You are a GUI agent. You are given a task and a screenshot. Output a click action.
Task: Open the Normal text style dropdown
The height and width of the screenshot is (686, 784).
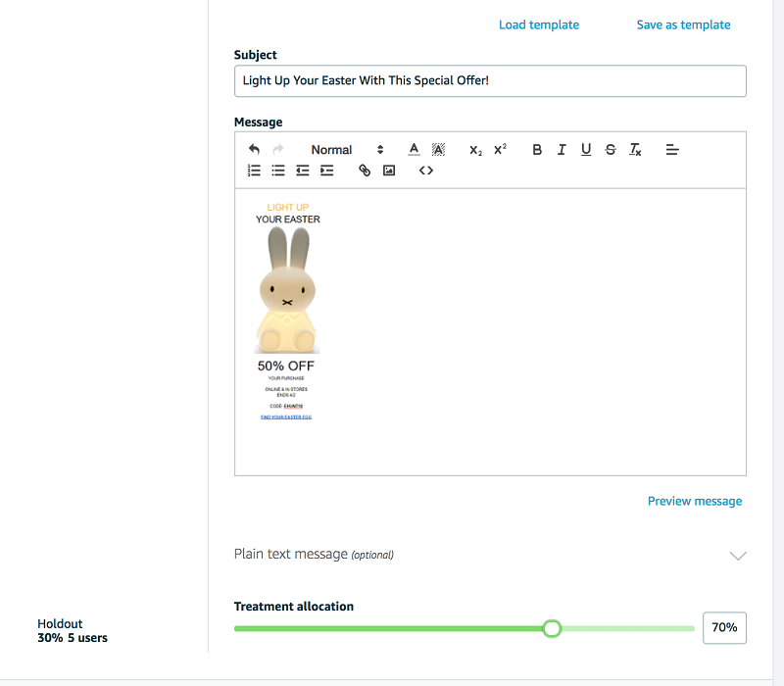(x=347, y=150)
